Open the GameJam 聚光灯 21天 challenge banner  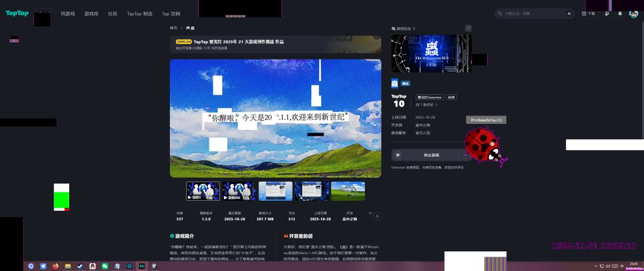click(x=275, y=44)
